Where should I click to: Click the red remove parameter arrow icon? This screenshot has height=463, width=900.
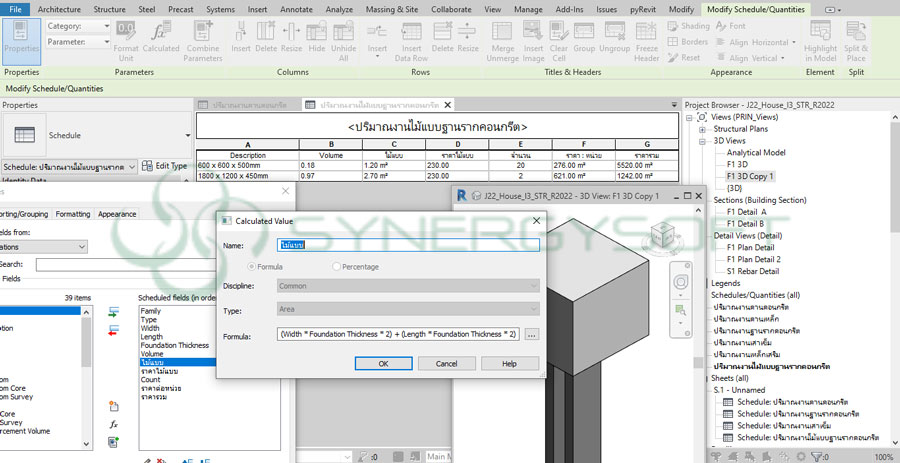(113, 328)
